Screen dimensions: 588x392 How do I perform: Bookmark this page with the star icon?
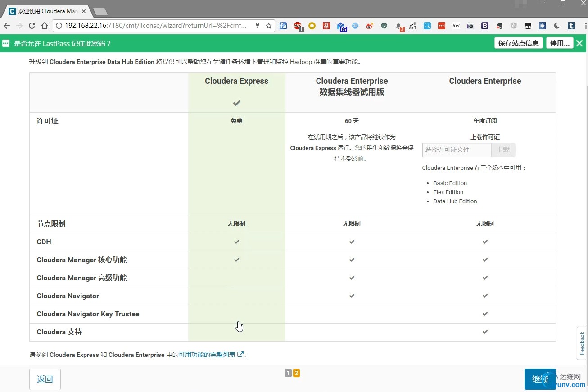coord(269,26)
